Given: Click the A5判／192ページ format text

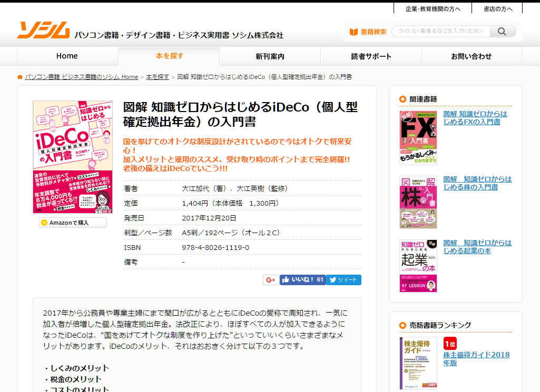Looking at the screenshot, I should pos(231,233).
